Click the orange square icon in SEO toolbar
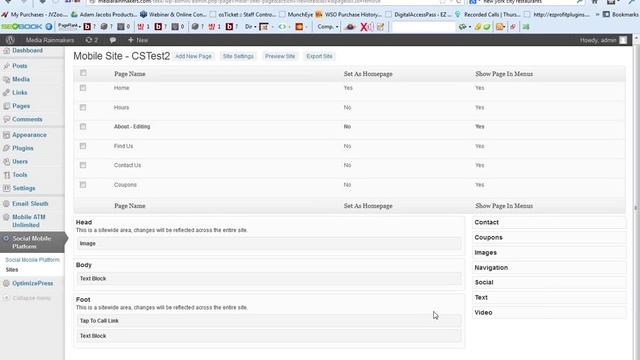 click(299, 27)
